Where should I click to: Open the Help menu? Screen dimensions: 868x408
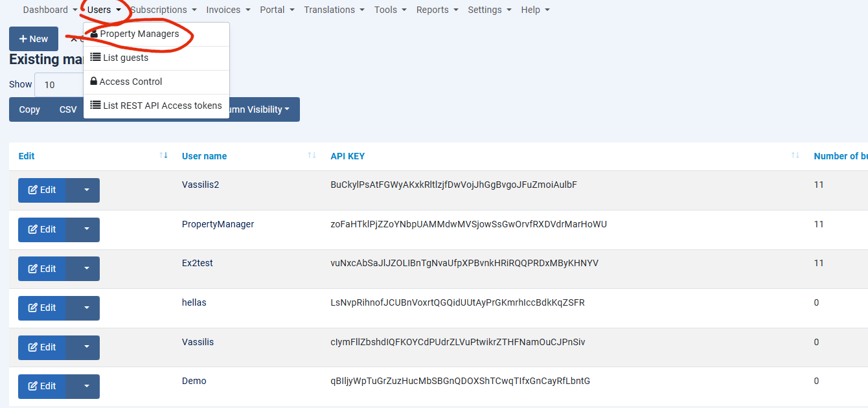(535, 10)
